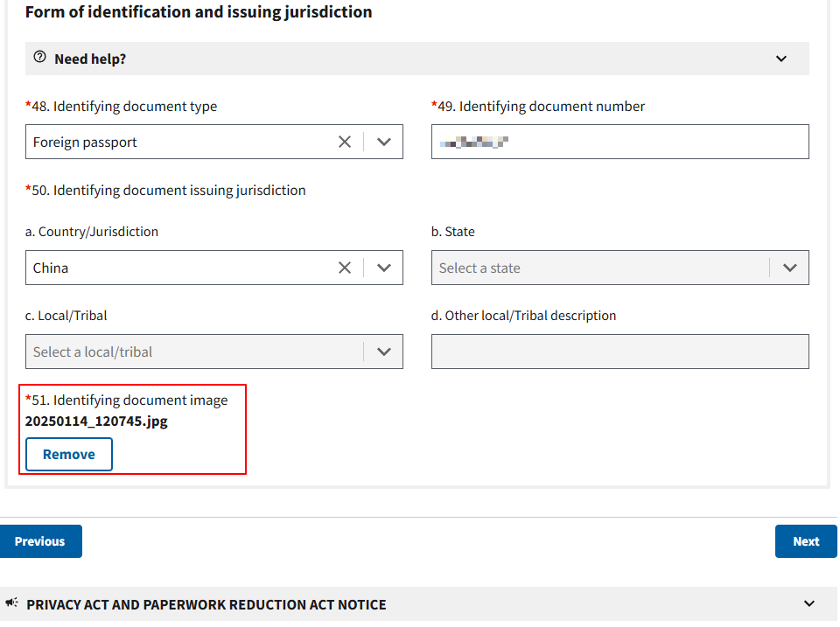The height and width of the screenshot is (627, 840).
Task: Open the document type dropdown arrow
Action: pyautogui.click(x=383, y=142)
